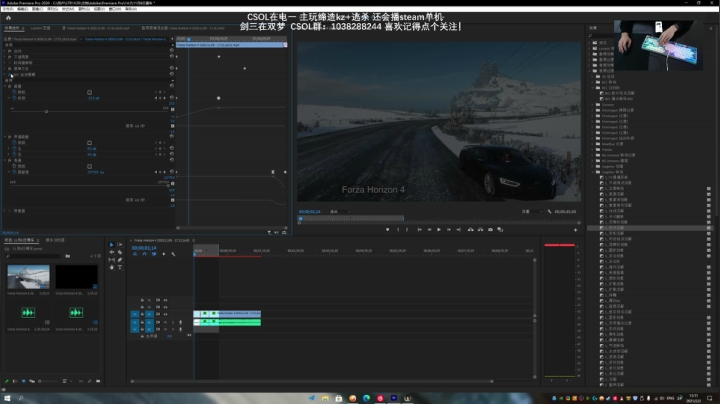Open the Lumetri Scopes tab
720x404 pixels.
point(40,28)
